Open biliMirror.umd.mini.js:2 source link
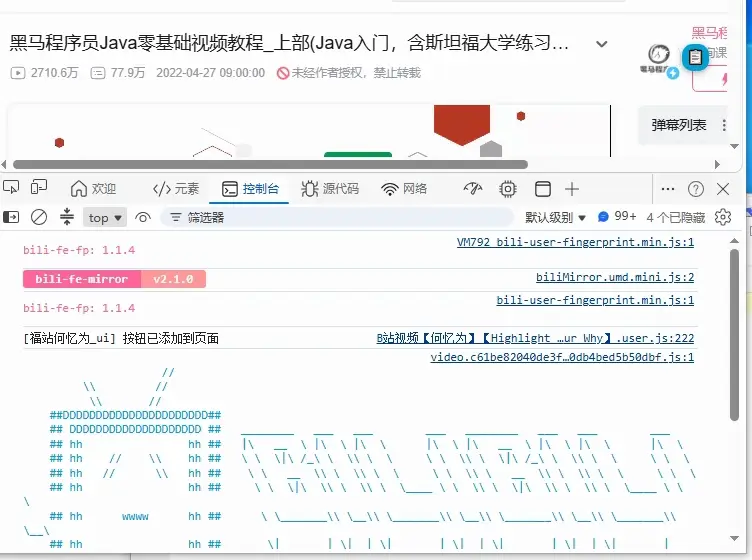The image size is (752, 560). click(615, 277)
